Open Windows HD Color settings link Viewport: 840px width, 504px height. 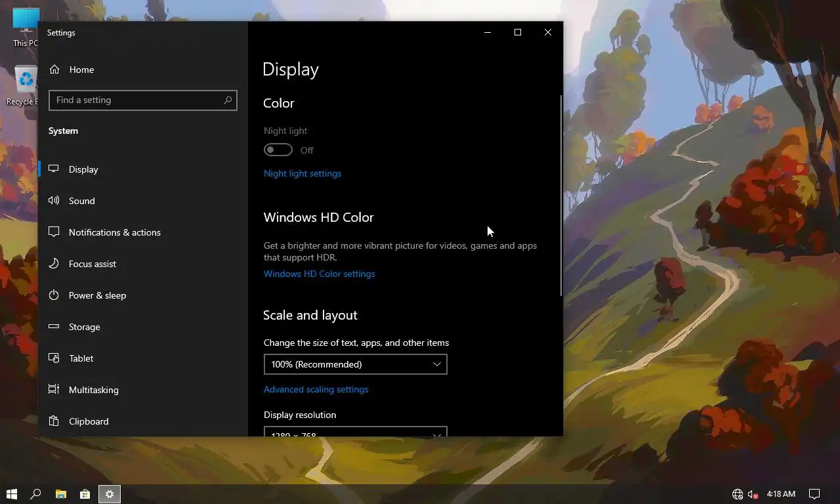[x=320, y=274]
